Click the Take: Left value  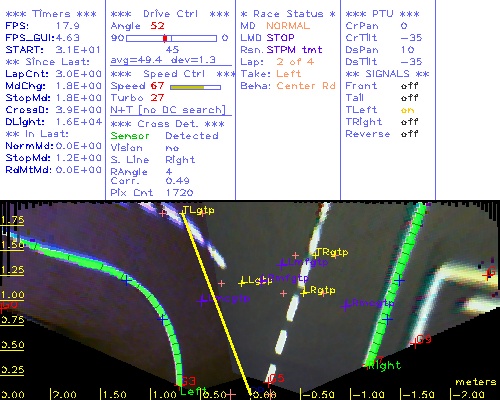[x=289, y=74]
